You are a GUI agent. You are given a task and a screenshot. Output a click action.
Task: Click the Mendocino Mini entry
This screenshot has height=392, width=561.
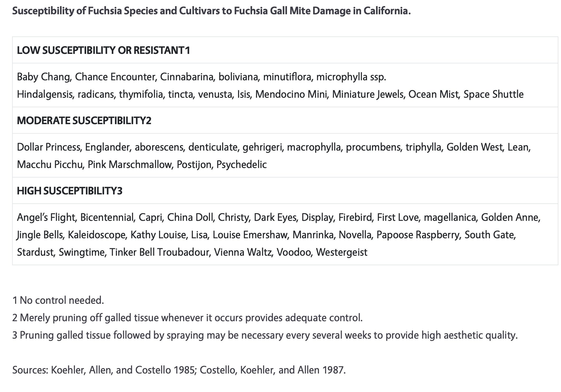[291, 94]
